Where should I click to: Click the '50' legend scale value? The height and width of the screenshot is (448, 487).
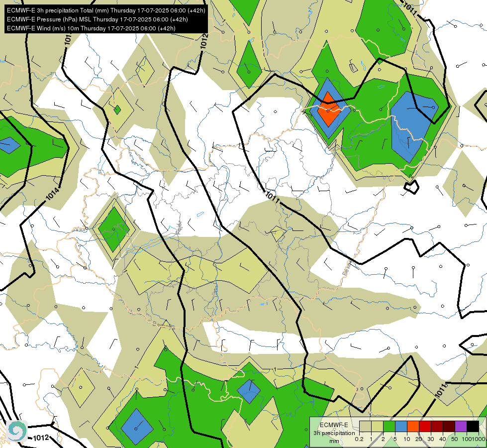(454, 439)
